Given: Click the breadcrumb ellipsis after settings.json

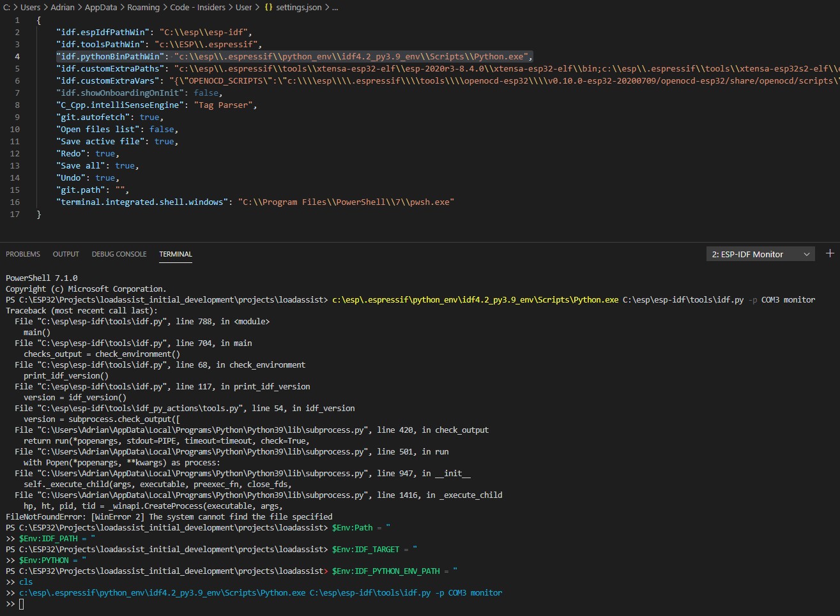Looking at the screenshot, I should click(x=335, y=7).
